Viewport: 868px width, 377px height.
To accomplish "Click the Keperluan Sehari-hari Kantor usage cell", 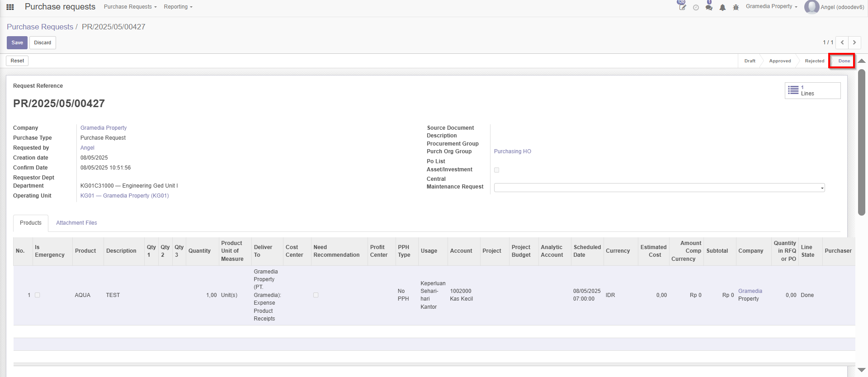I will [433, 295].
